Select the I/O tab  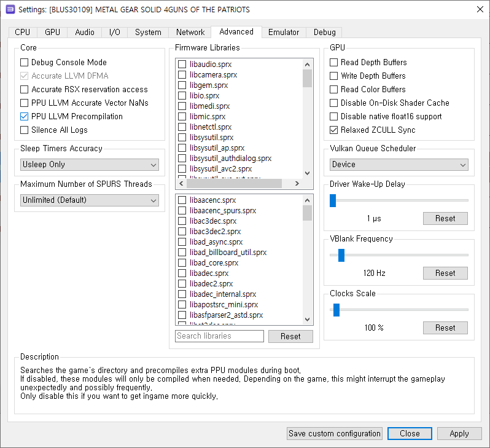coord(114,32)
